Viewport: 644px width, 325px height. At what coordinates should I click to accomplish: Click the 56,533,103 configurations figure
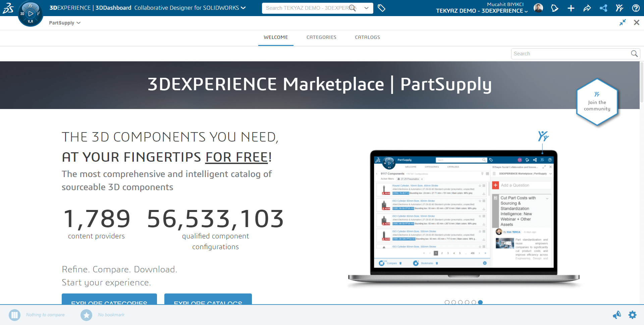(x=215, y=219)
